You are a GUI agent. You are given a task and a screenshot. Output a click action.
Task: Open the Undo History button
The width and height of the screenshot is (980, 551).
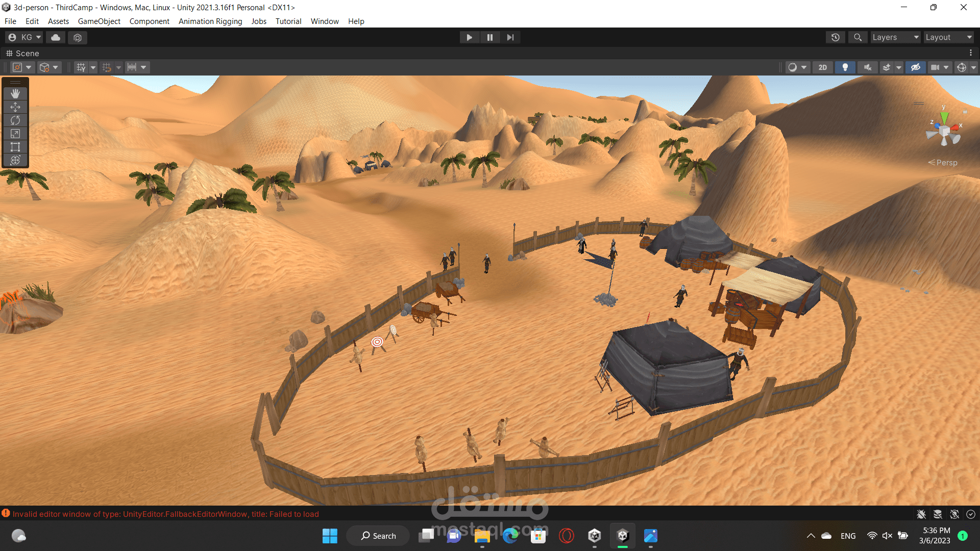(x=835, y=37)
